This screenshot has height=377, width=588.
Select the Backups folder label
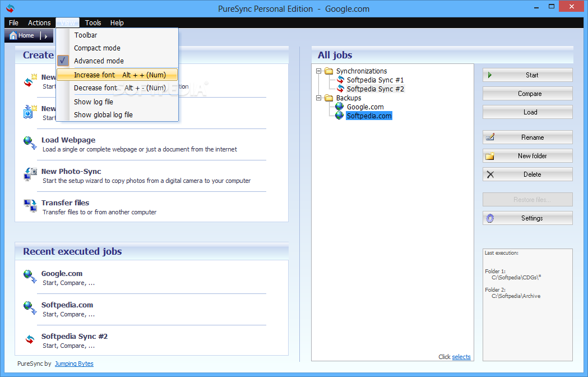(x=349, y=98)
